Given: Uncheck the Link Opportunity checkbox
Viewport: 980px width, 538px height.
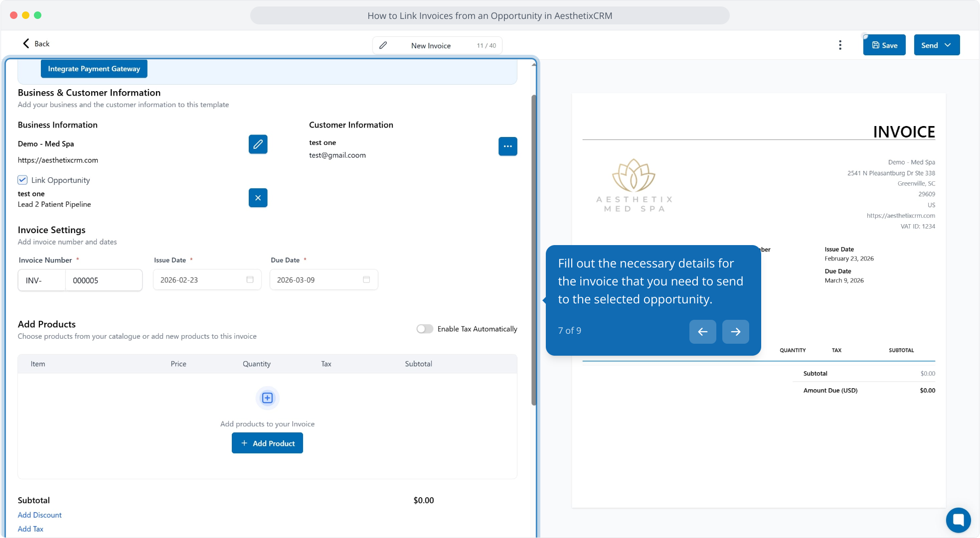Looking at the screenshot, I should click(x=22, y=180).
